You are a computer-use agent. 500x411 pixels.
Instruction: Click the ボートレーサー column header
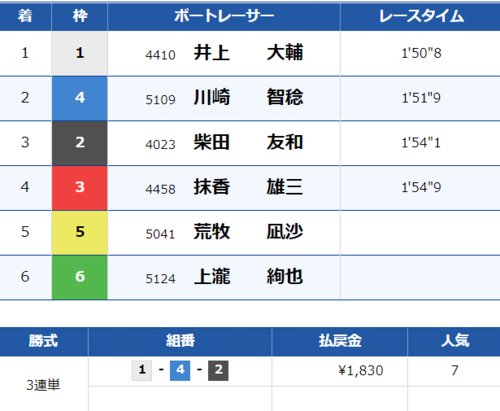coord(224,16)
